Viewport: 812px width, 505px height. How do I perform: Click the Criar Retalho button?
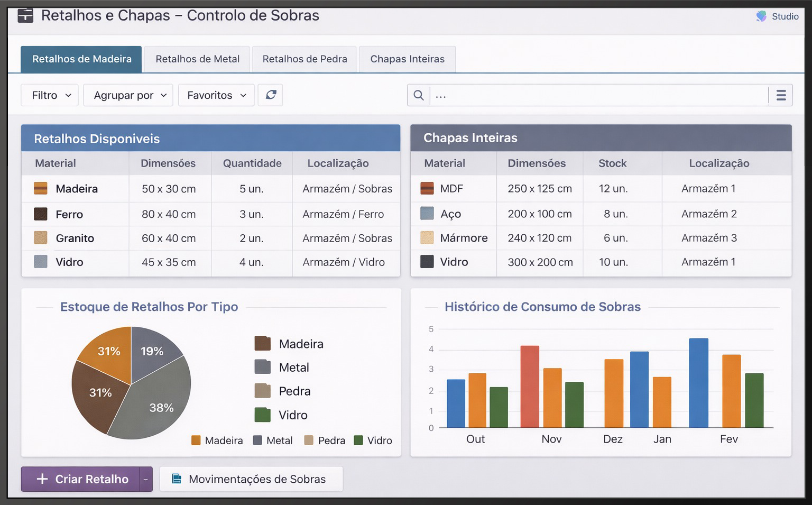tap(80, 479)
